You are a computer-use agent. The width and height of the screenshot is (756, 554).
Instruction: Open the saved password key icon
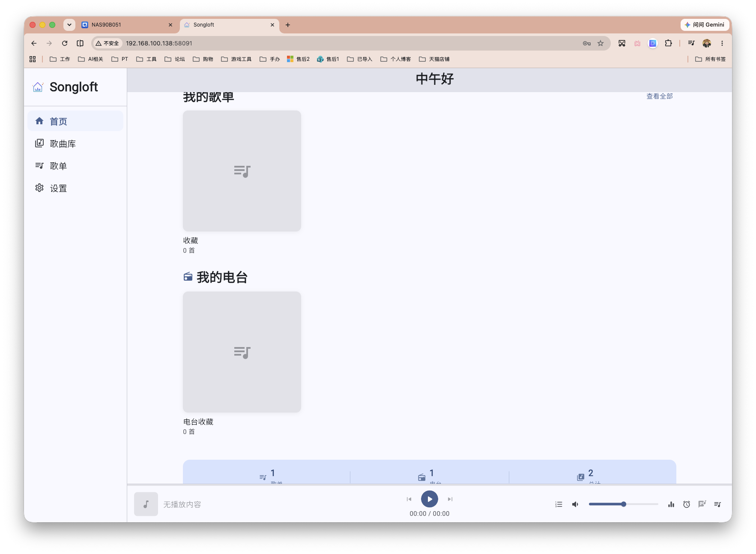pyautogui.click(x=587, y=43)
